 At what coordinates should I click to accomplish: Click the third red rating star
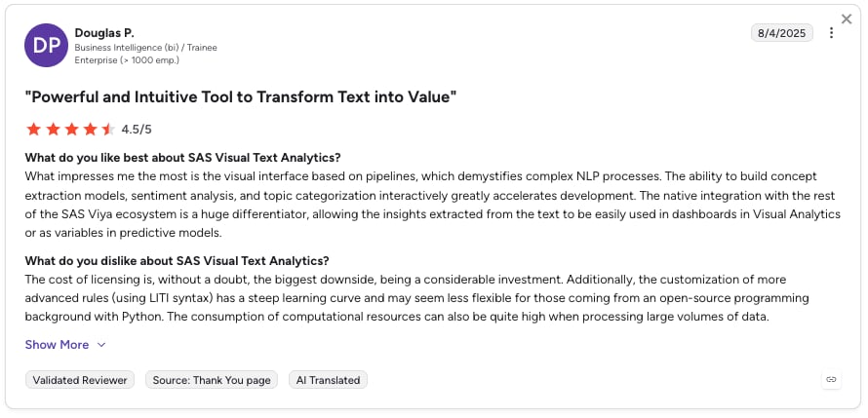pyautogui.click(x=71, y=130)
